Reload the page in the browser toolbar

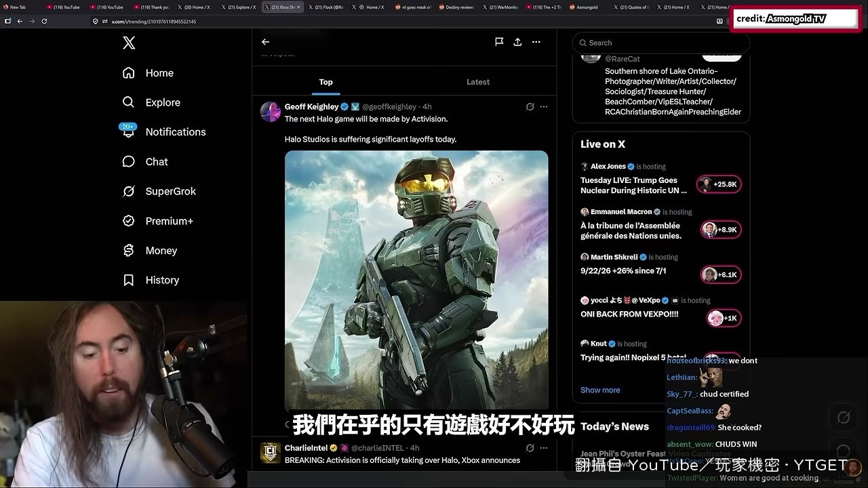[44, 21]
